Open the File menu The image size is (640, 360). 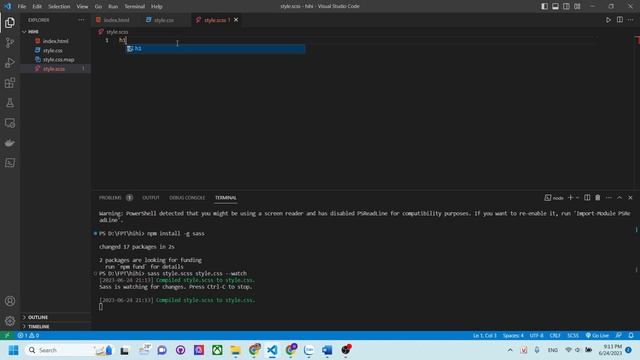(x=22, y=6)
